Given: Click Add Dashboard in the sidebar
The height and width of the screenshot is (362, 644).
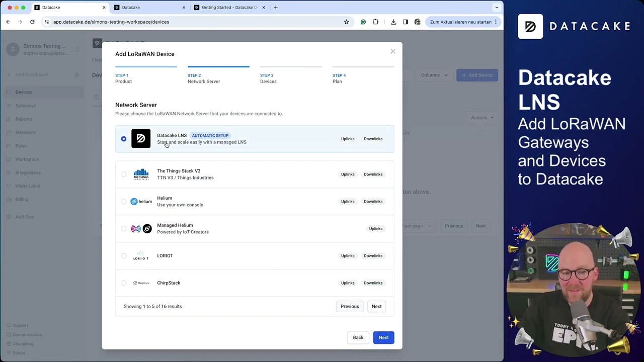Looking at the screenshot, I should coord(31,75).
